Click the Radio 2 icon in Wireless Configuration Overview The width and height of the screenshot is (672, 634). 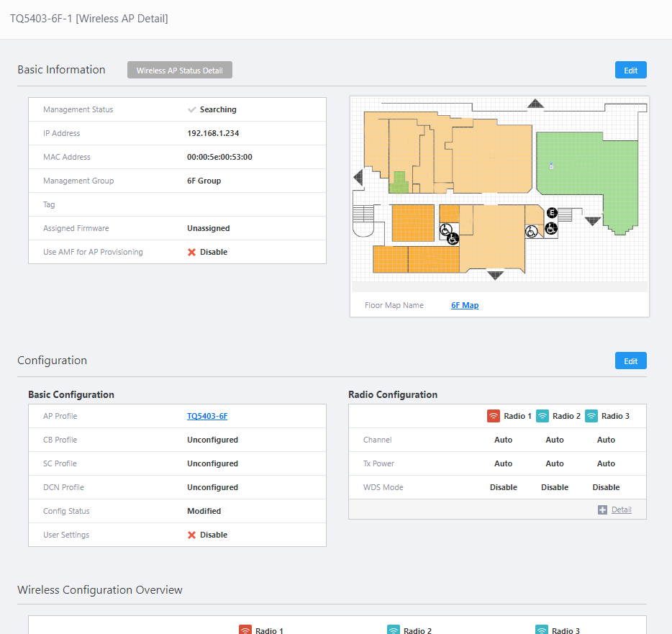pos(394,630)
